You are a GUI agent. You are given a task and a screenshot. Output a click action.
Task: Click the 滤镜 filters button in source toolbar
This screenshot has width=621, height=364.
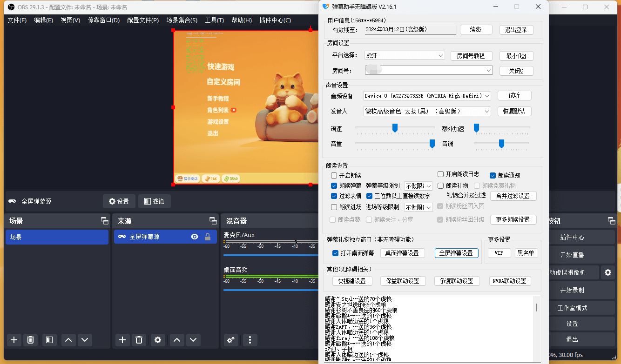[154, 201]
